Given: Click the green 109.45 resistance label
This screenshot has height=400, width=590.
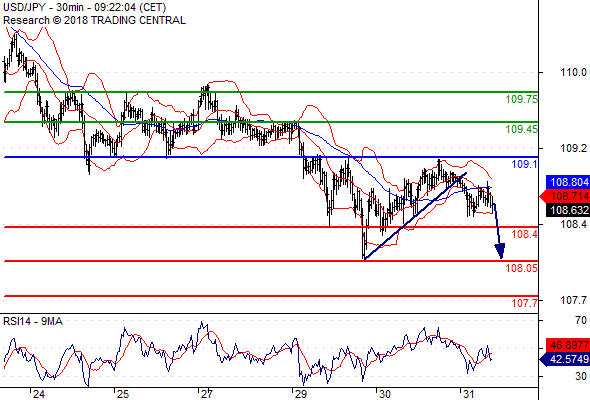Looking at the screenshot, I should [x=522, y=129].
